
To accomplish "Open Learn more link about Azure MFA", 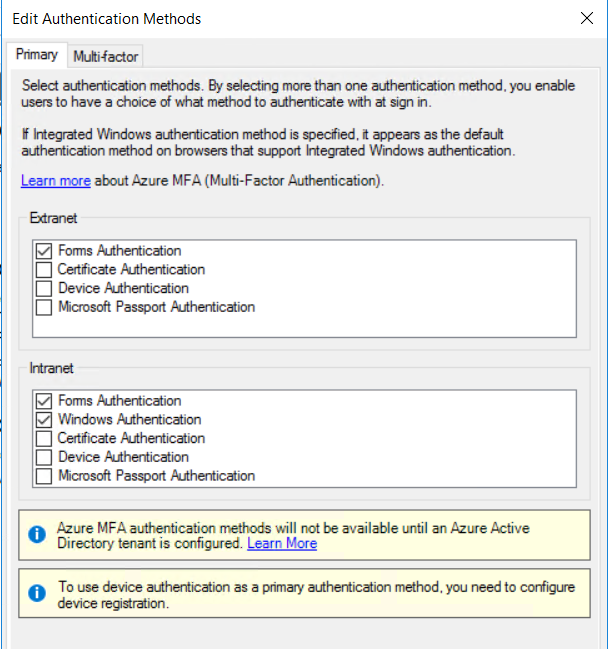I will [x=56, y=181].
